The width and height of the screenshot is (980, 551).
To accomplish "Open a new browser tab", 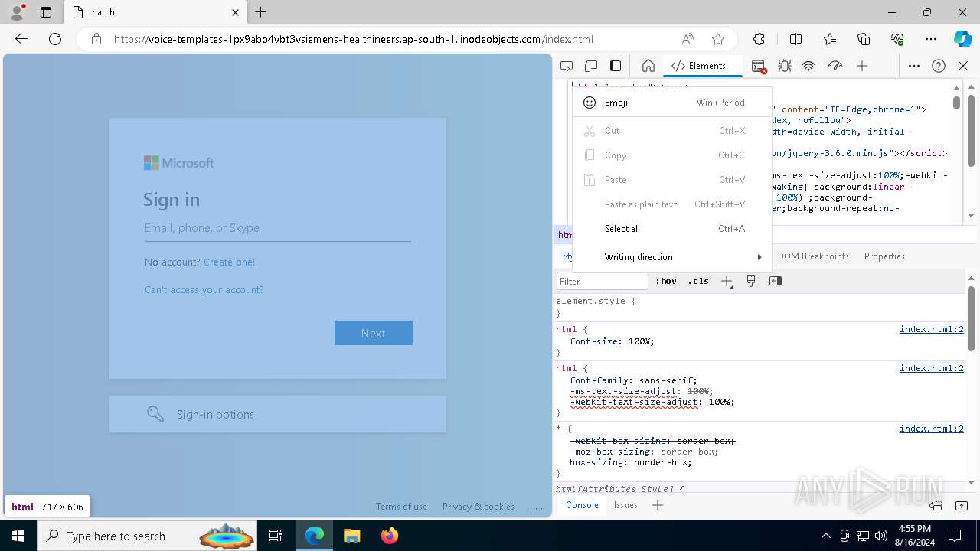I will click(261, 12).
